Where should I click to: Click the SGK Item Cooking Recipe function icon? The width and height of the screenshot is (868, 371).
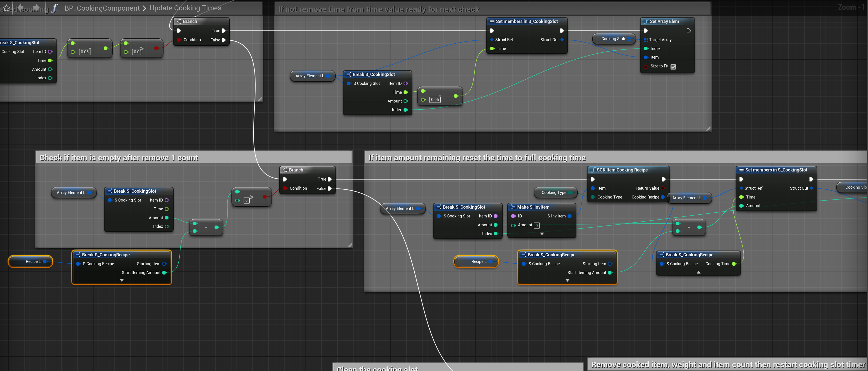tap(593, 170)
